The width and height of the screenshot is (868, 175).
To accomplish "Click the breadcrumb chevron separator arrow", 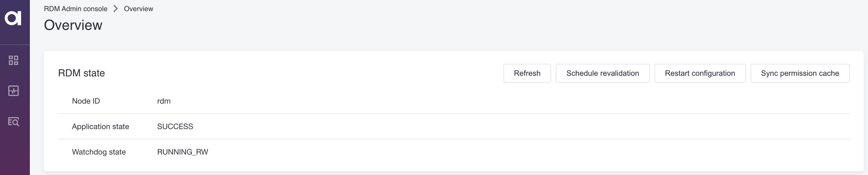I will coord(116,9).
